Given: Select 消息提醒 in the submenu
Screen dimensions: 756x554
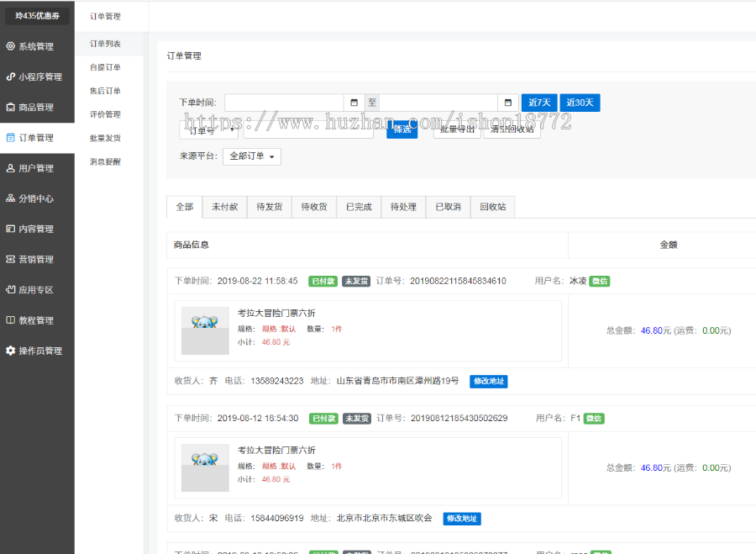Looking at the screenshot, I should 103,161.
